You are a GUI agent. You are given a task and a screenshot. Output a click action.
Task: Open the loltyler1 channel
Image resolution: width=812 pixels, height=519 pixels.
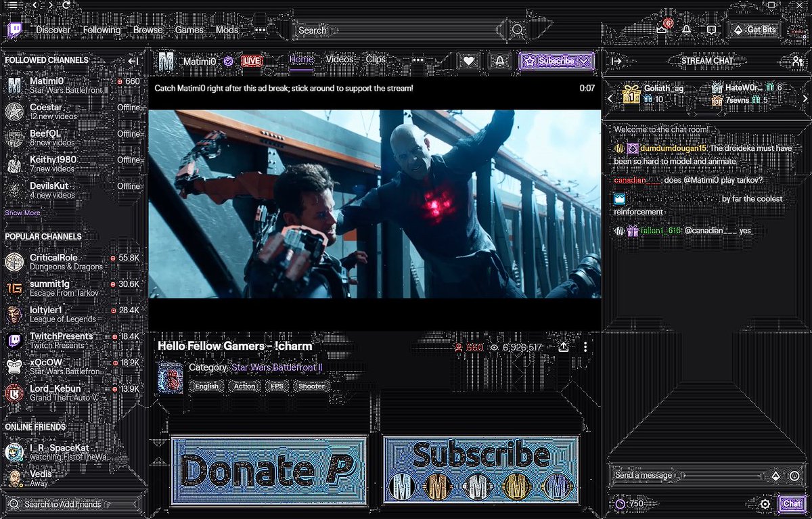73,315
